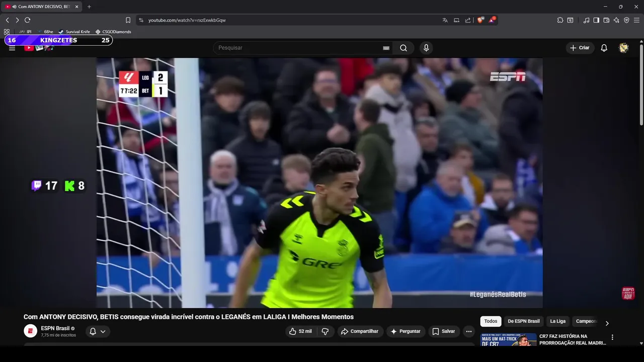
Task: Click the share page icon in address bar
Action: tap(468, 20)
